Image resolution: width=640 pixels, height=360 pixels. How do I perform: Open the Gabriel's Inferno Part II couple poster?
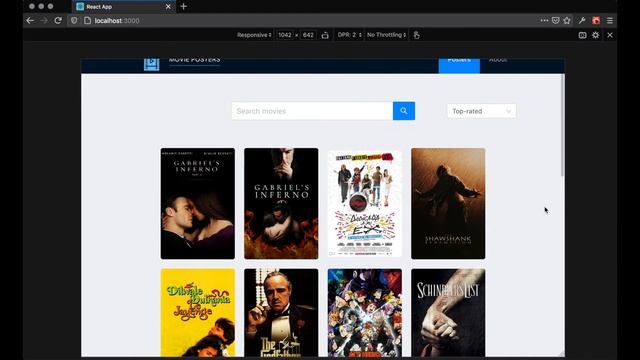198,204
